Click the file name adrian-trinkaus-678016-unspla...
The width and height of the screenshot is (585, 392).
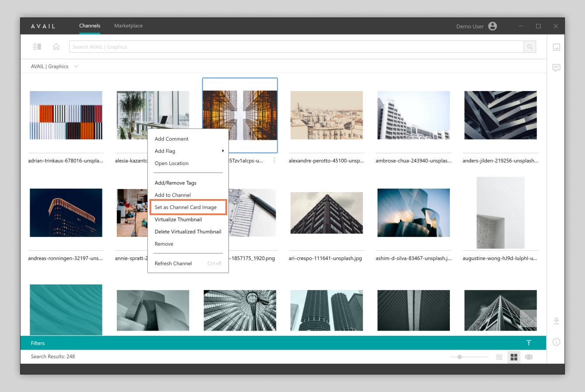point(65,161)
